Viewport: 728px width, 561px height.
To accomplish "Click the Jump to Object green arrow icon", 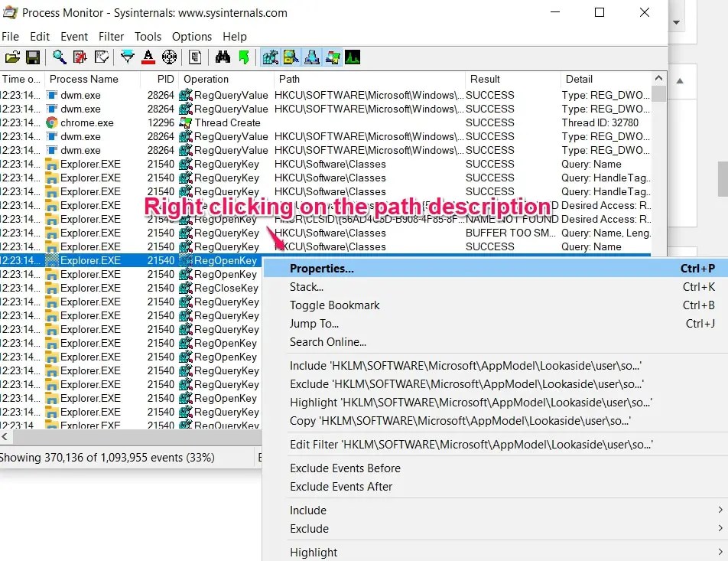I will pos(244,57).
